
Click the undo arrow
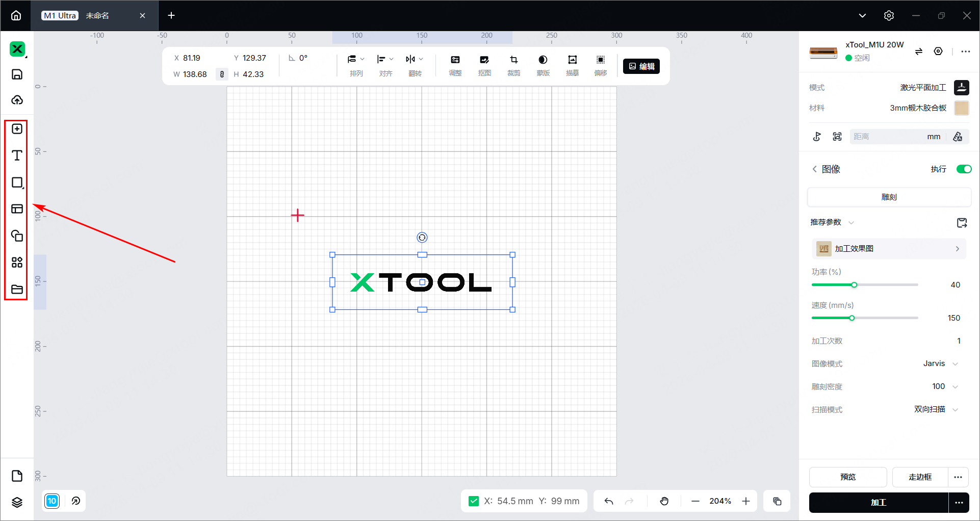(609, 501)
